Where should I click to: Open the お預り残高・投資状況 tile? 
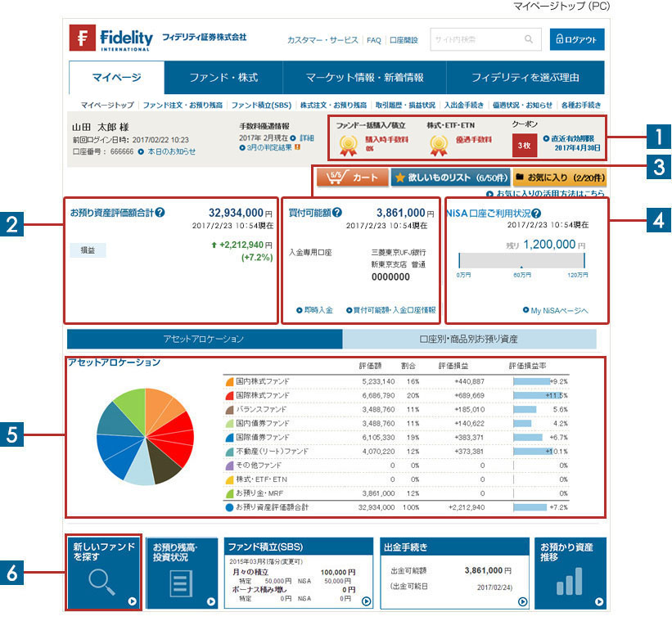(182, 573)
